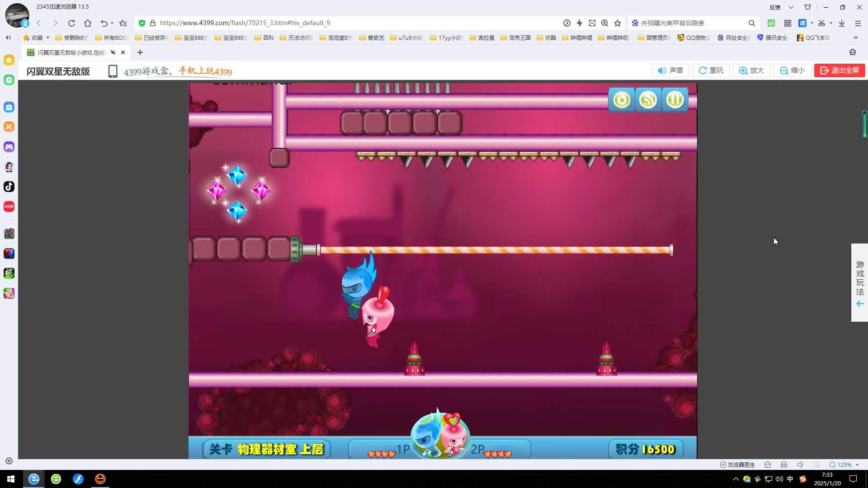Open the 游戏玩法 side panel
868x488 pixels.
coord(859,283)
